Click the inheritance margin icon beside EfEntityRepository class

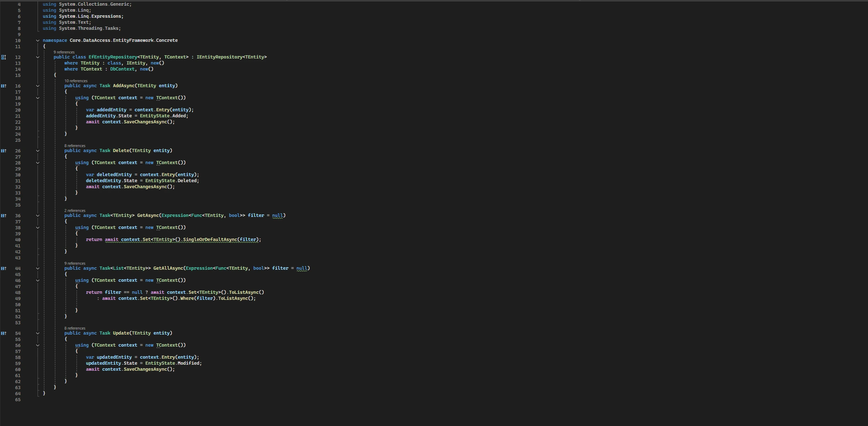(4, 57)
